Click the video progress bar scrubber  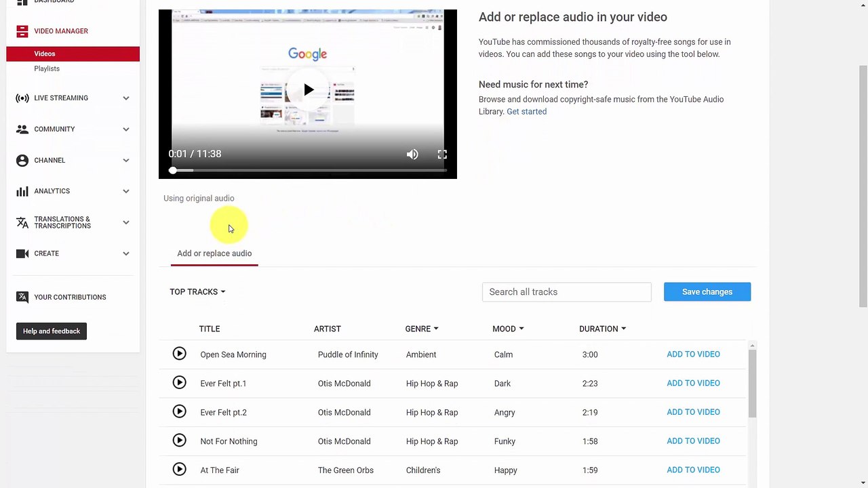tap(173, 171)
